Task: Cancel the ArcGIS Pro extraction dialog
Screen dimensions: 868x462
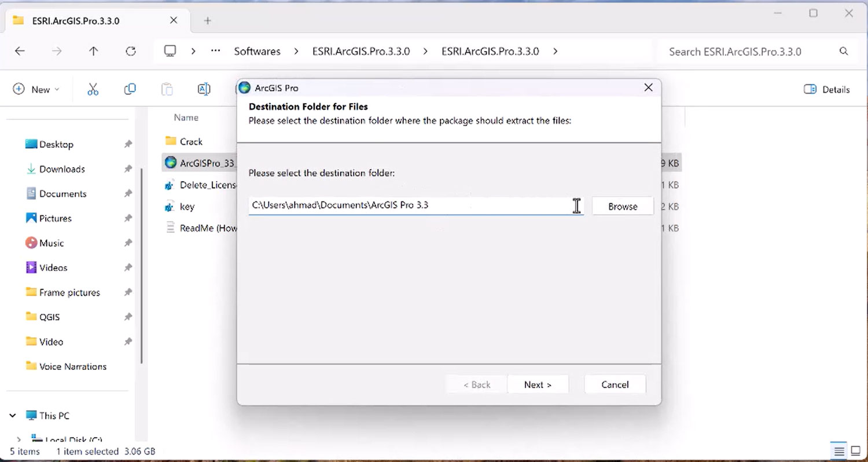Action: (x=615, y=384)
